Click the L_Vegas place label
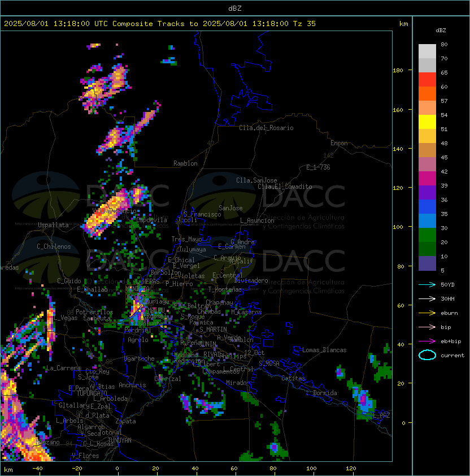Image resolution: width=470 pixels, height=476 pixels. click(x=66, y=318)
